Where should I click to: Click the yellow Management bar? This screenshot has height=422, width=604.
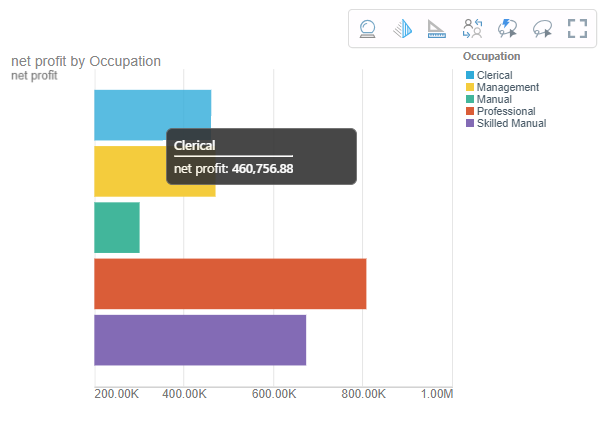128,171
